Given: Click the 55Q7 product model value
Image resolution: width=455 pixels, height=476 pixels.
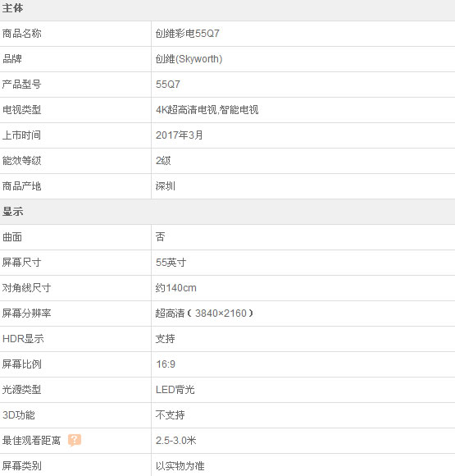Looking at the screenshot, I should pos(168,84).
